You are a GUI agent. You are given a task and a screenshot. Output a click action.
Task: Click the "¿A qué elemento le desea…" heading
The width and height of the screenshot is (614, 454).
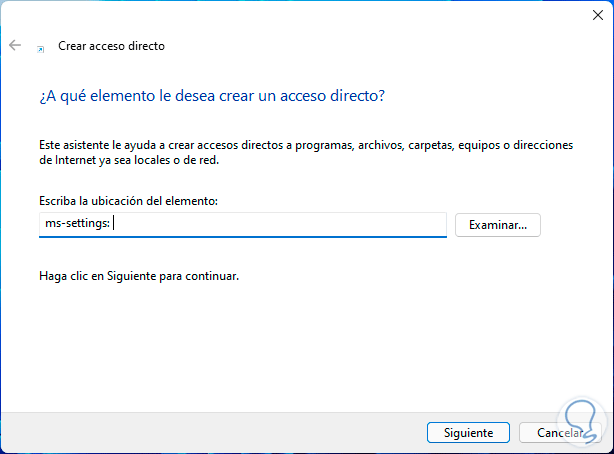(x=210, y=96)
